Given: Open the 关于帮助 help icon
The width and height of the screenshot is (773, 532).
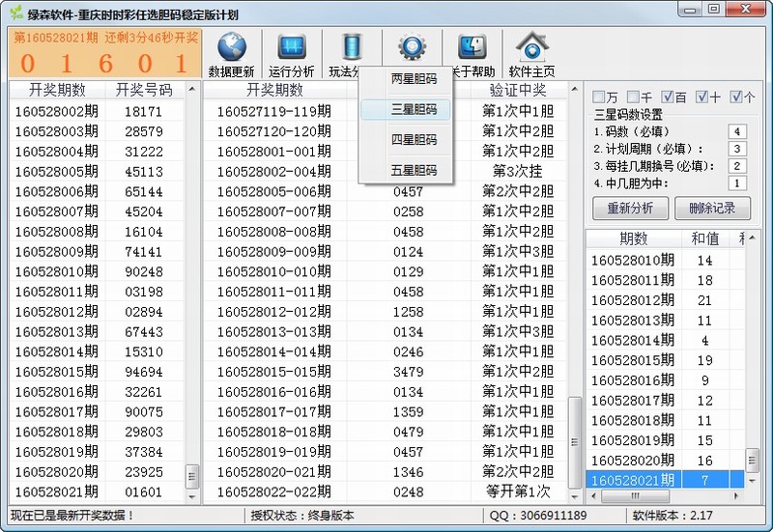Looking at the screenshot, I should [x=472, y=48].
